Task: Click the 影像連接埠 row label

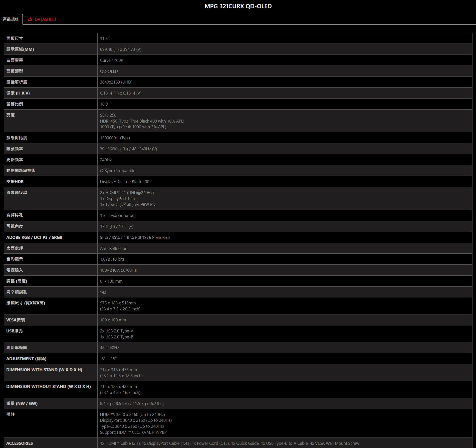Action: [x=17, y=193]
